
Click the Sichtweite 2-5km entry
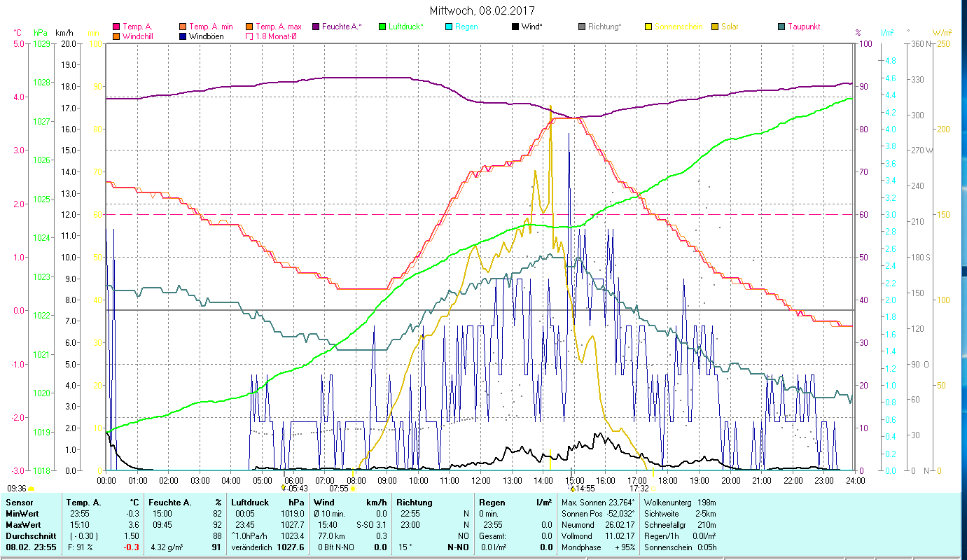[680, 514]
